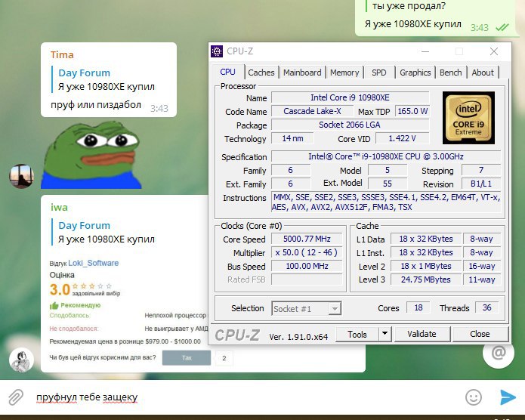Click the CPU-Z app icon in title bar
The width and height of the screenshot is (525, 420).
click(x=217, y=51)
